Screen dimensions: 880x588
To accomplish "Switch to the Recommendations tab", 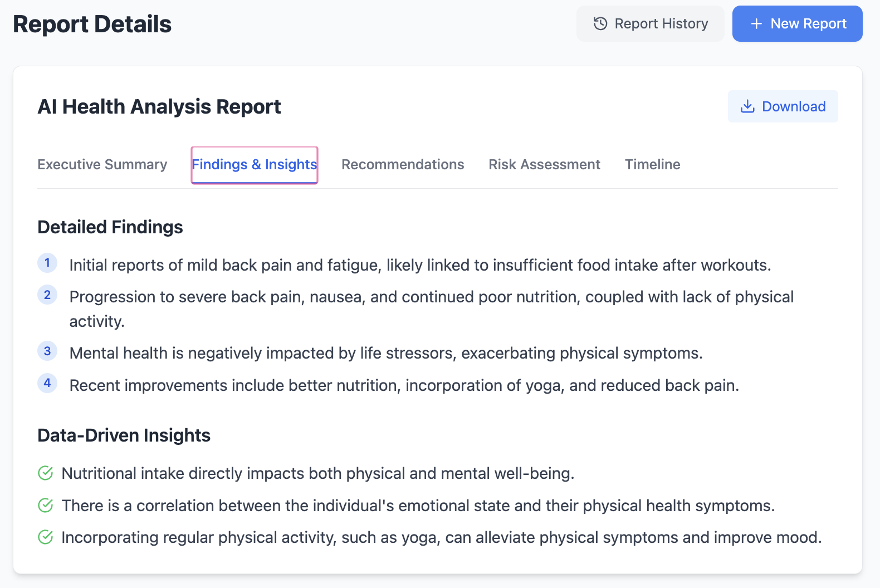I will [403, 164].
